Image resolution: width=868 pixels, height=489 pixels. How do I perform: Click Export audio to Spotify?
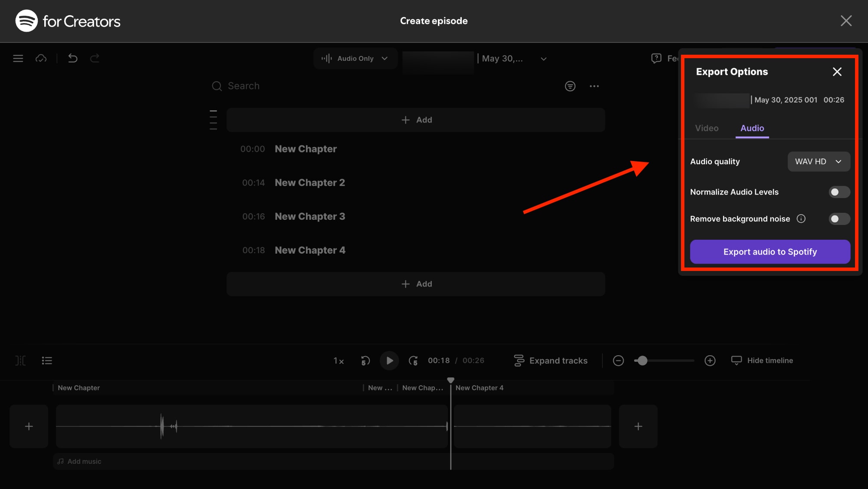(770, 252)
